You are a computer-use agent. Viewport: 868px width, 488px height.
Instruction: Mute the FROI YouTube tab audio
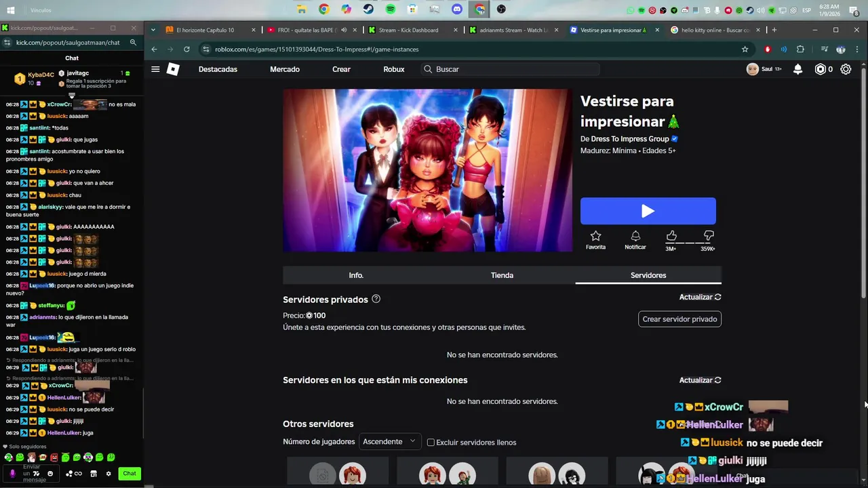[x=344, y=30]
